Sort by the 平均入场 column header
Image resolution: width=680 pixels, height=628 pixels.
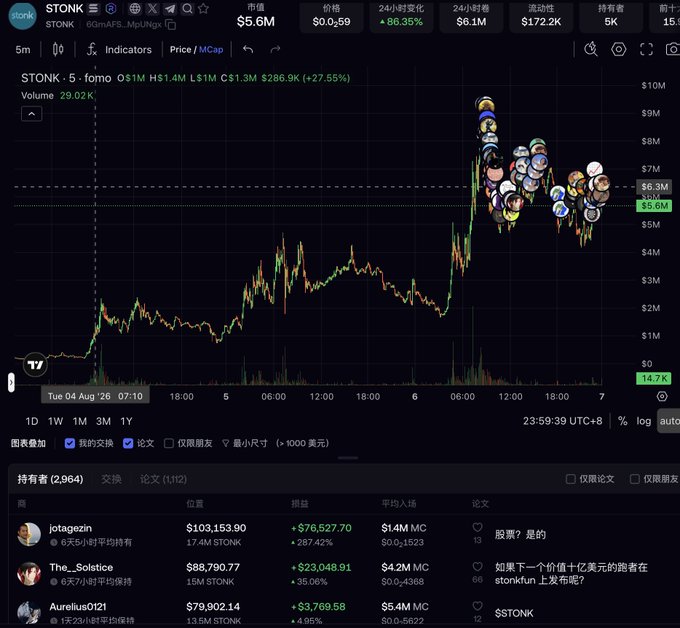tap(399, 504)
